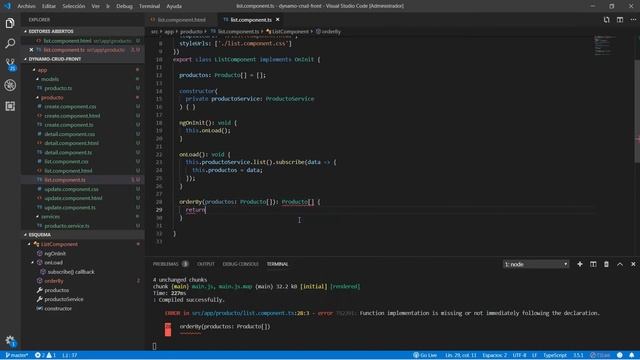Open the Selección menu
Image resolution: width=640 pixels, height=360 pixels.
[x=73, y=6]
